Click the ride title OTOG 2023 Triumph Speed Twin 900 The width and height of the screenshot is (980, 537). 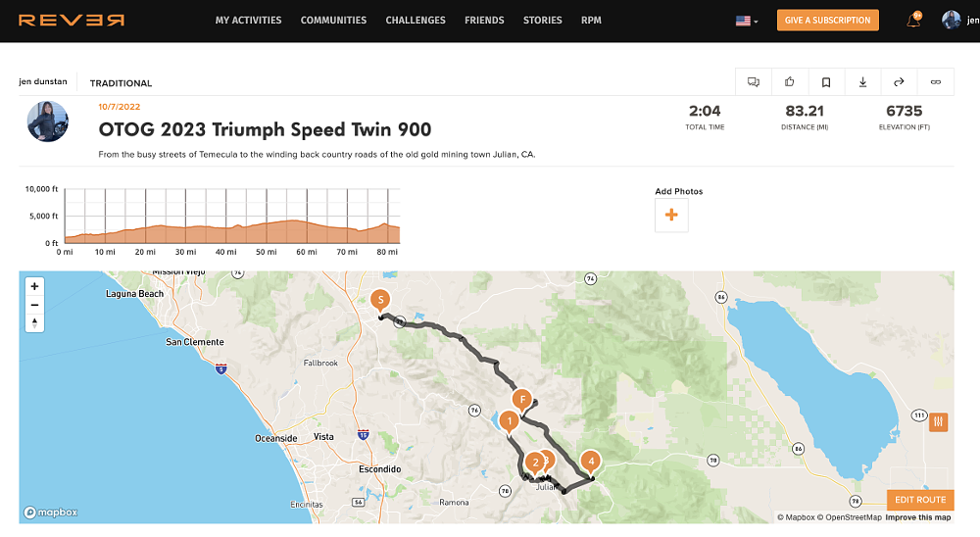tap(265, 129)
